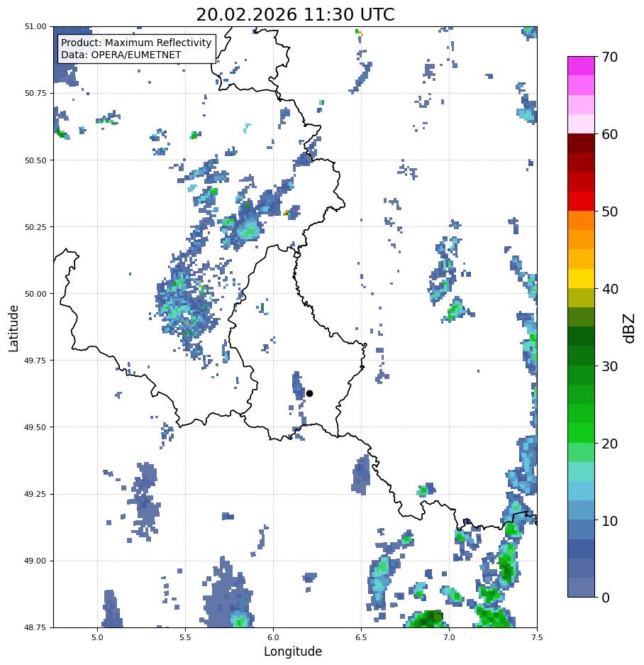Click the latitude tick label 50.50
This screenshot has height=665, width=644.
coord(35,160)
